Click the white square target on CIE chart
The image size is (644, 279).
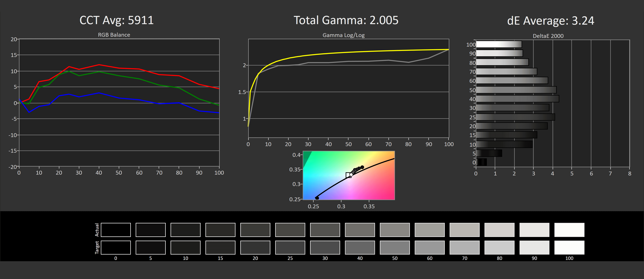click(x=348, y=175)
